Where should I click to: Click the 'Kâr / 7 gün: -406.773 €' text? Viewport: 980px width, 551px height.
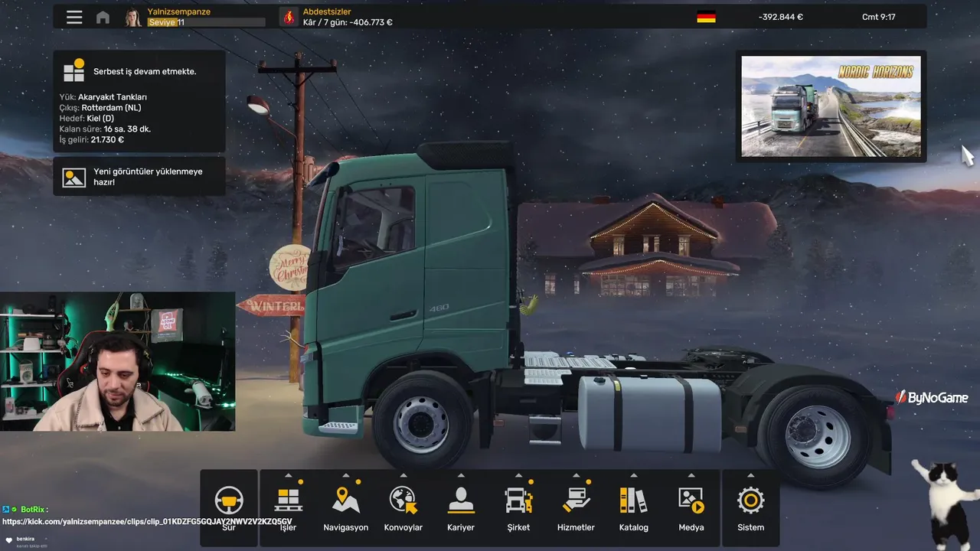[348, 23]
